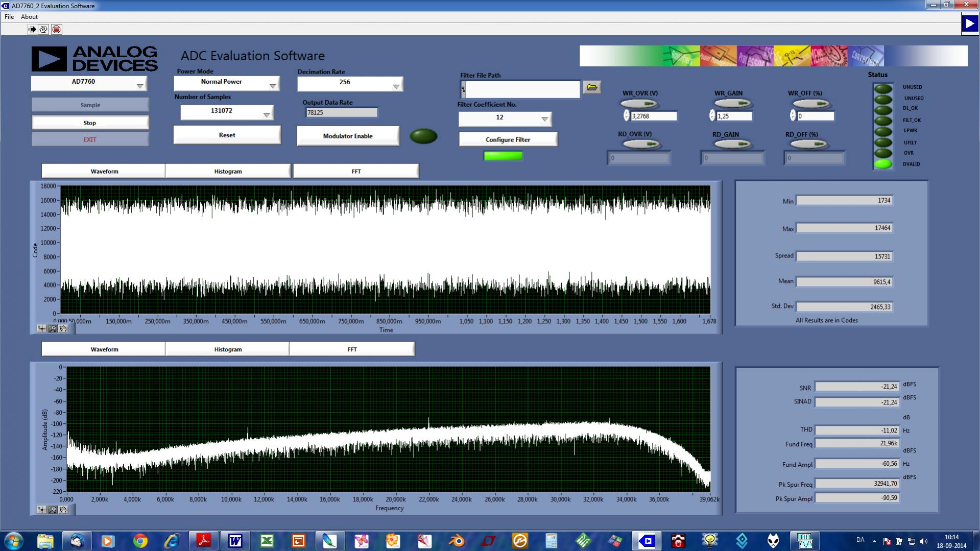This screenshot has height=551, width=980.
Task: Select the pan hand tool on the waveform graph
Action: [63, 328]
